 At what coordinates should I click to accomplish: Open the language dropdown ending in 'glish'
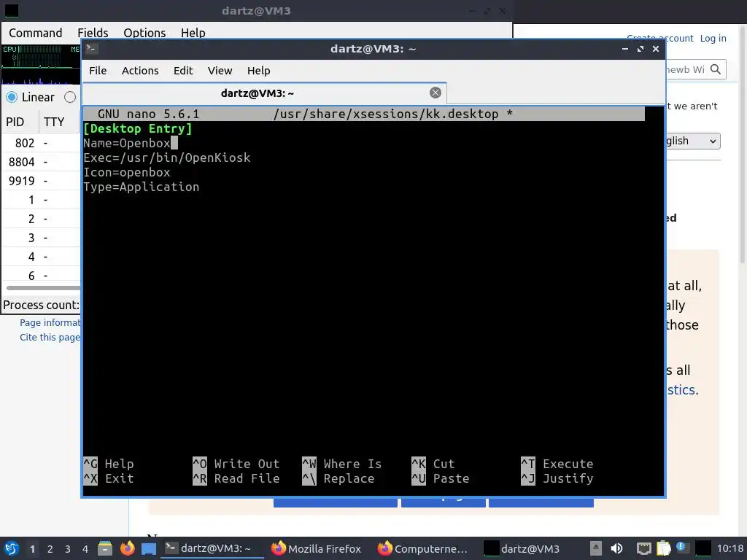[693, 141]
